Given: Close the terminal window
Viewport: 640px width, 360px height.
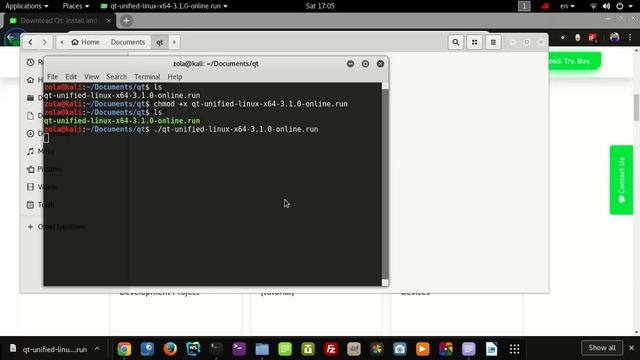Looking at the screenshot, I should point(380,64).
